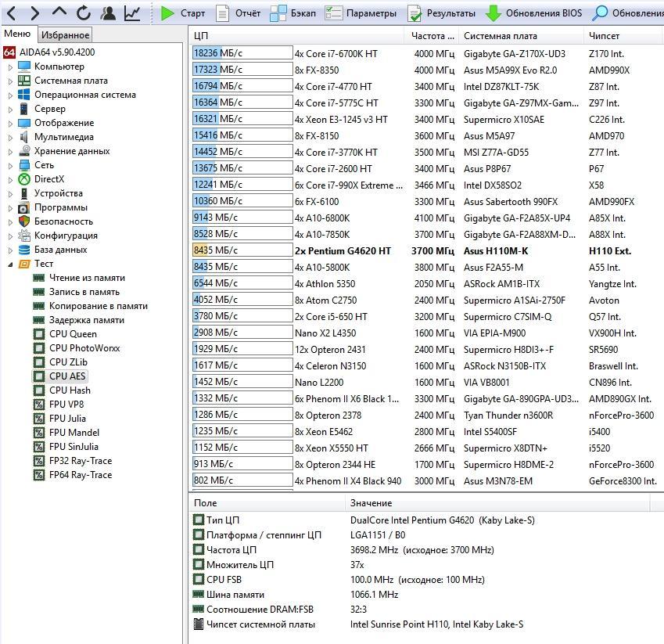664x644 pixels.
Task: Switch to the Меню tab
Action: [17, 34]
